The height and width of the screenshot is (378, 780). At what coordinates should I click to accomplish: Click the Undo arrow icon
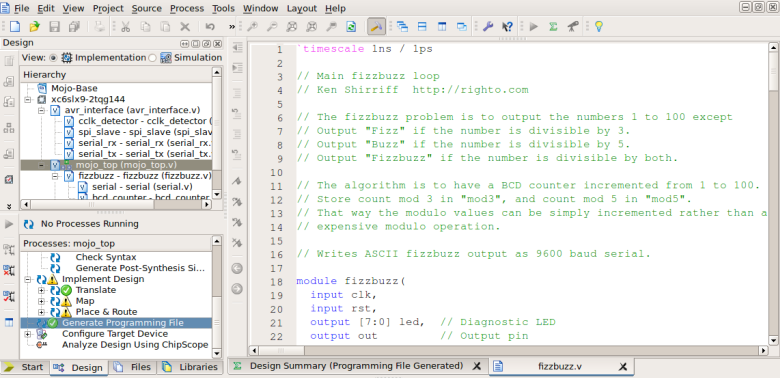[x=210, y=26]
